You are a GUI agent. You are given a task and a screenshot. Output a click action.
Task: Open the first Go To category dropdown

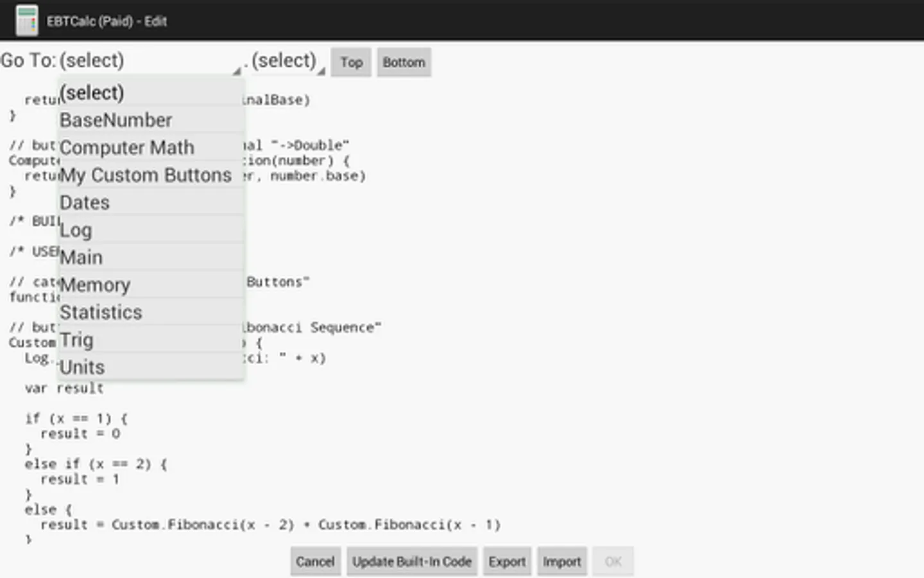(149, 61)
